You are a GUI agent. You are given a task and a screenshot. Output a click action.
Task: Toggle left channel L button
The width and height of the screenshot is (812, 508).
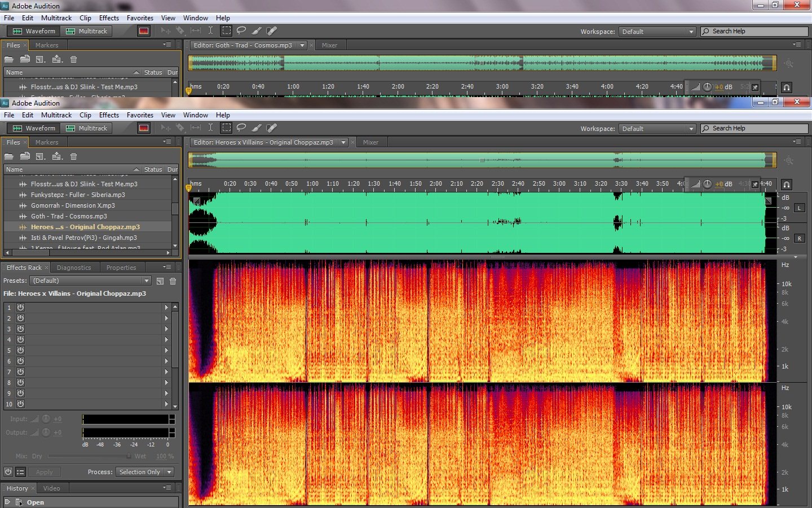[x=799, y=208]
